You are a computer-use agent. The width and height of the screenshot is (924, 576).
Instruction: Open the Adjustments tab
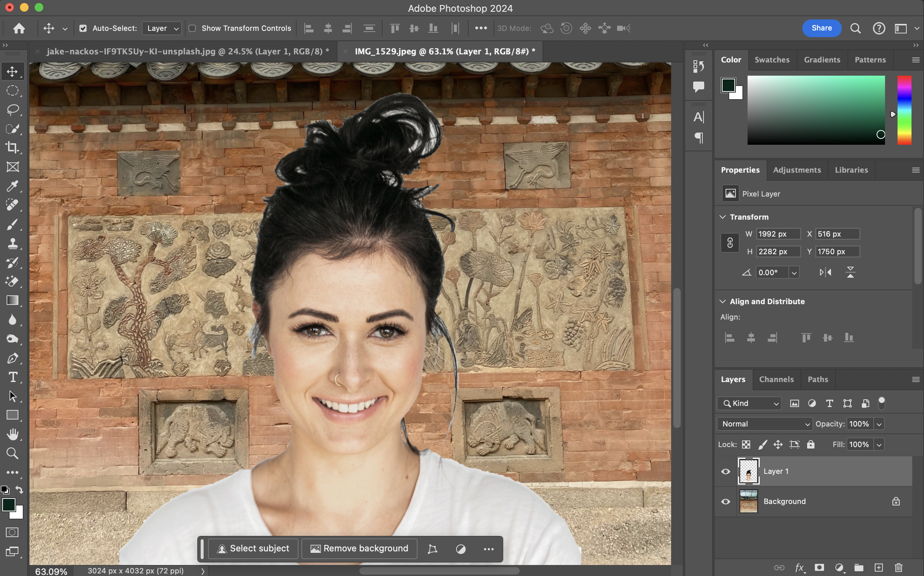[797, 170]
